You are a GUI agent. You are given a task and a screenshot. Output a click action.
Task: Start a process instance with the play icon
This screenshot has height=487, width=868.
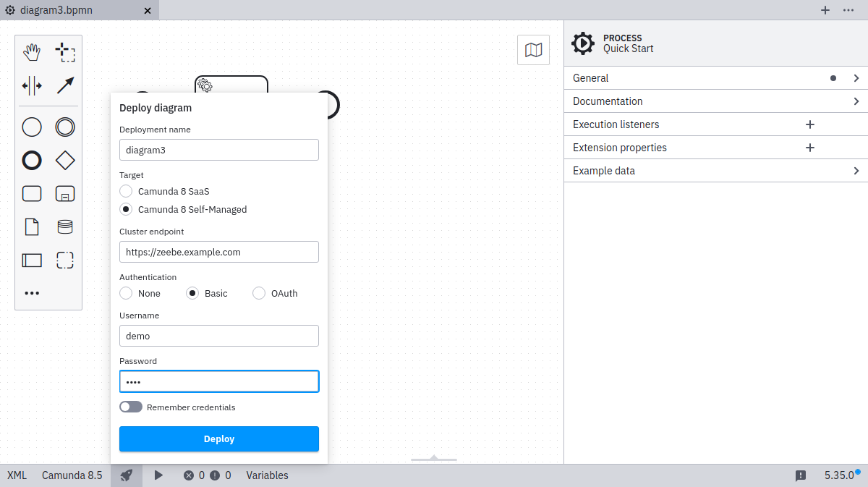click(x=158, y=475)
